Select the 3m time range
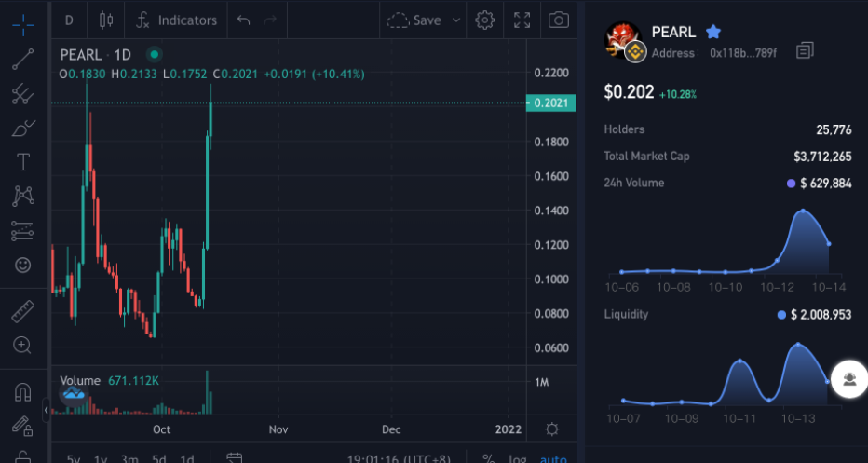The width and height of the screenshot is (868, 463). coord(129,458)
